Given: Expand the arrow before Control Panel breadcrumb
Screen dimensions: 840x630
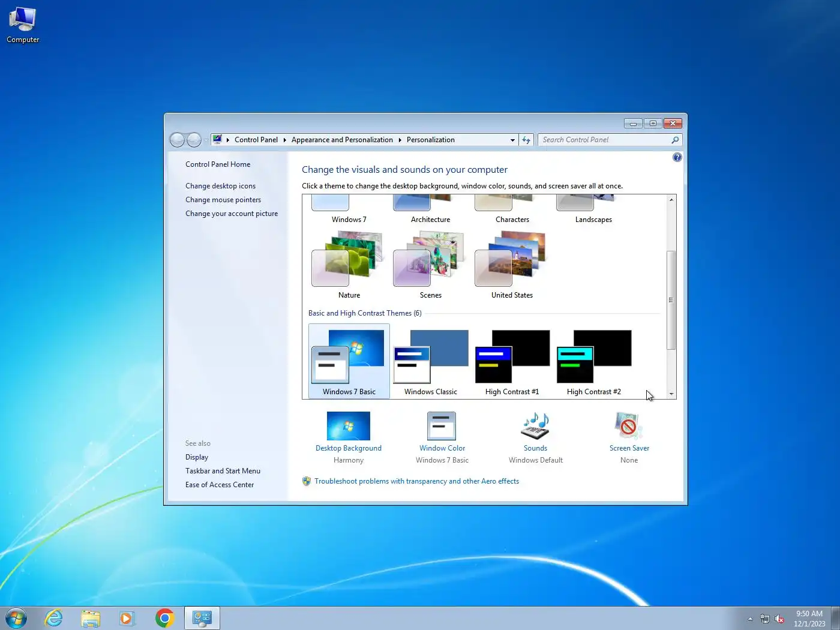Looking at the screenshot, I should tap(228, 140).
